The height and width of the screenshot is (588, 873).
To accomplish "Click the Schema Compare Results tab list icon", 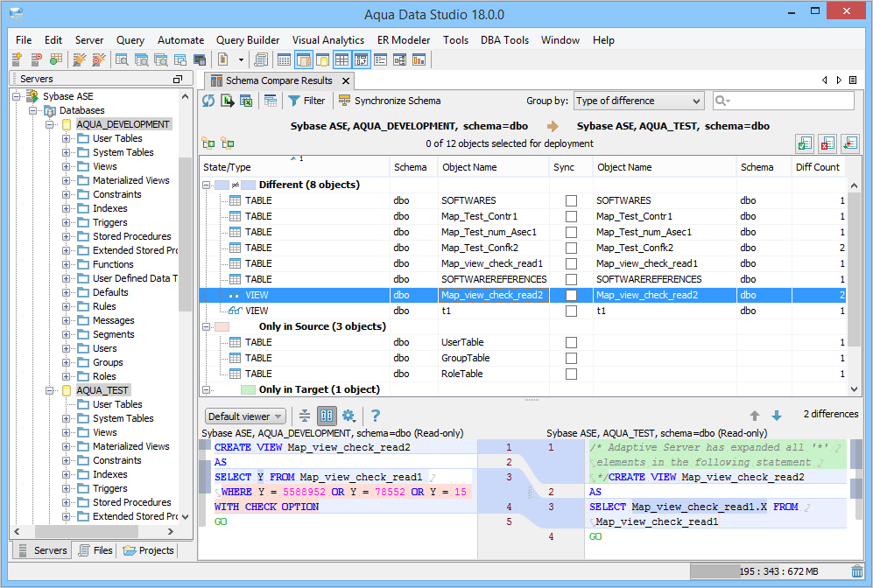I will click(852, 80).
